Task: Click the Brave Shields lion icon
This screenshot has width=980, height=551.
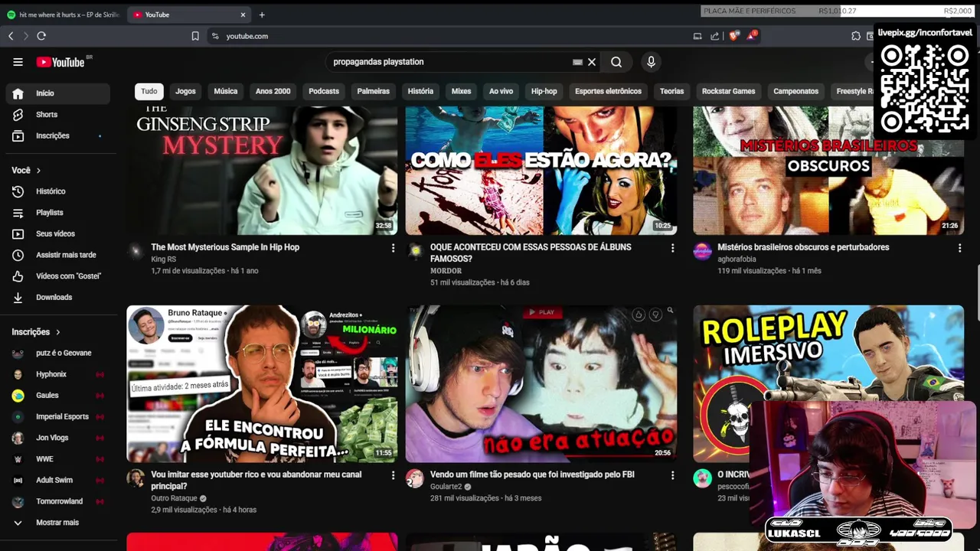Action: pos(734,36)
